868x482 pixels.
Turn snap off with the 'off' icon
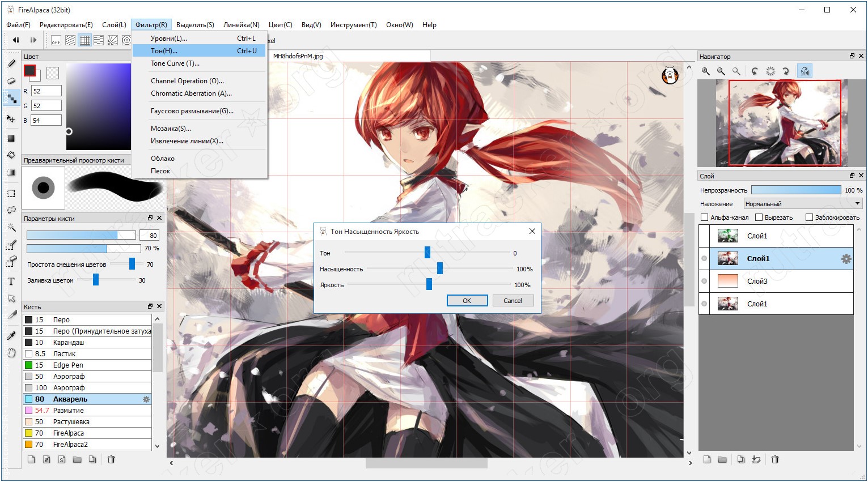56,40
